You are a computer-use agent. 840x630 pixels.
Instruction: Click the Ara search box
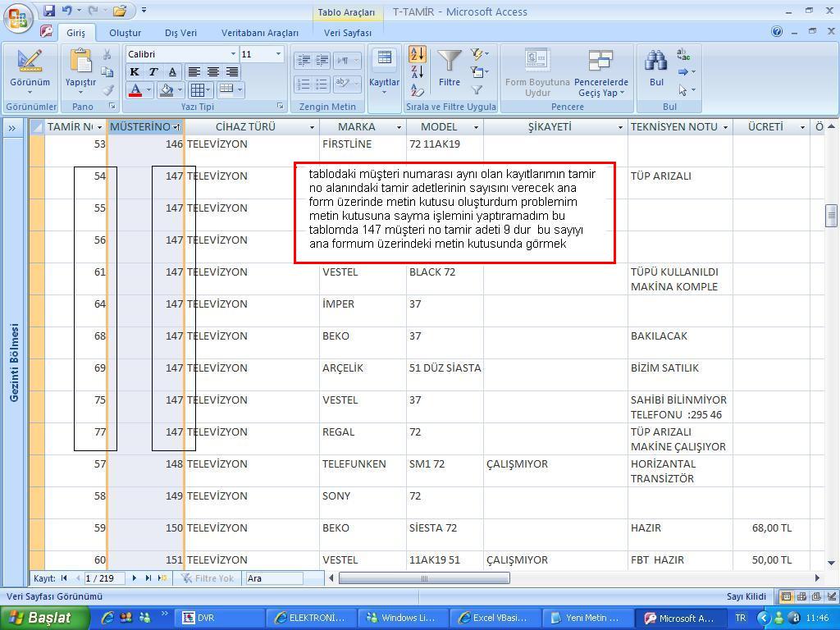tap(273, 578)
